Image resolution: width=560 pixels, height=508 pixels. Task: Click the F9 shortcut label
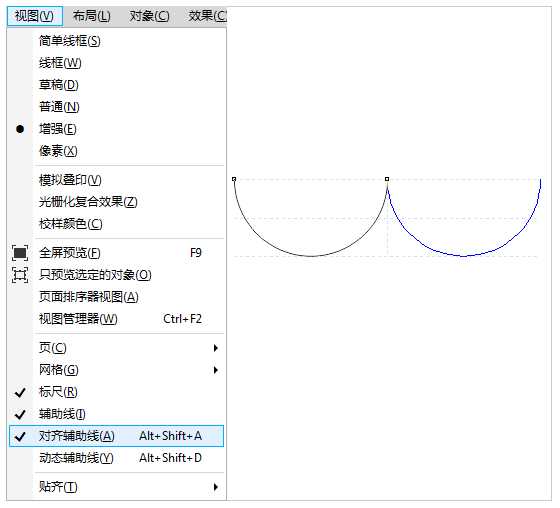pyautogui.click(x=196, y=253)
